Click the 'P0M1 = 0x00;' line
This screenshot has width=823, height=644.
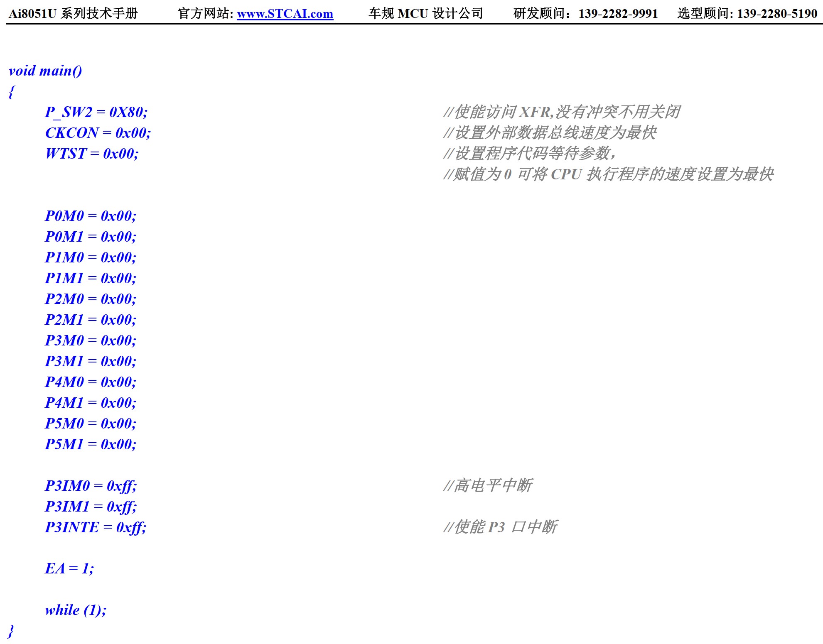[91, 237]
